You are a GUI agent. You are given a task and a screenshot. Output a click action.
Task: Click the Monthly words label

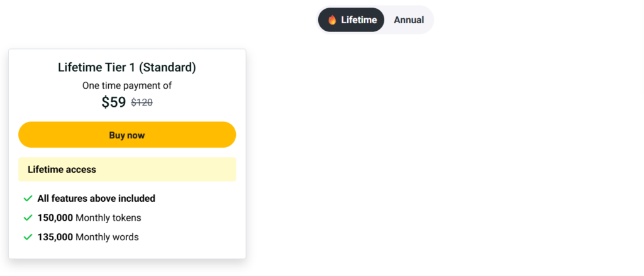pos(107,238)
